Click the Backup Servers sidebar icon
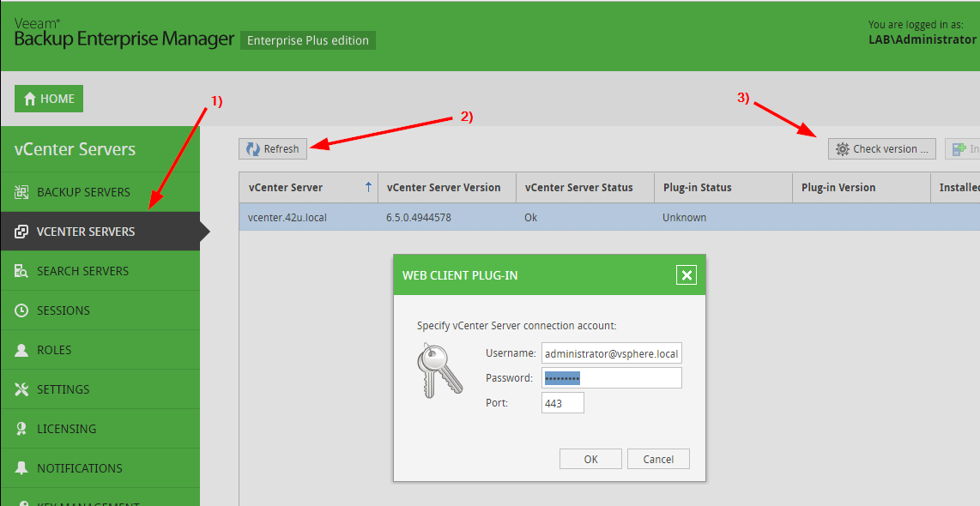 (21, 192)
